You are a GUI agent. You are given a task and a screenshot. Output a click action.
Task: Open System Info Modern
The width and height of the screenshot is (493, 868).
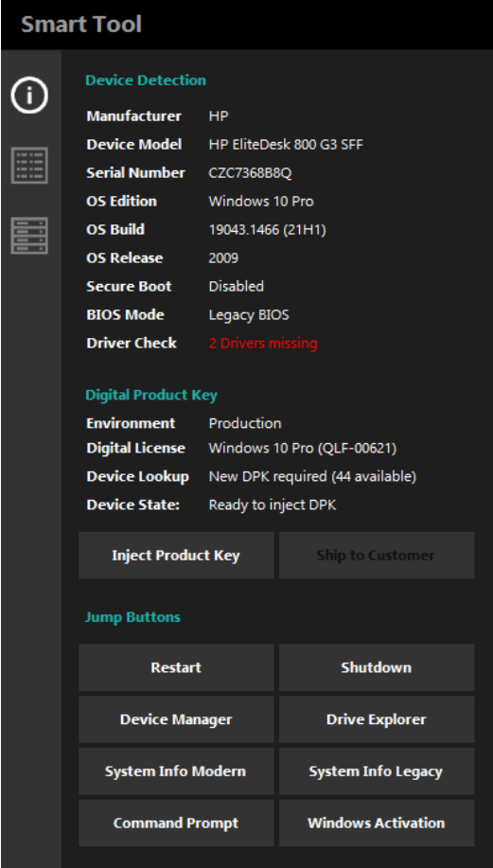[176, 771]
